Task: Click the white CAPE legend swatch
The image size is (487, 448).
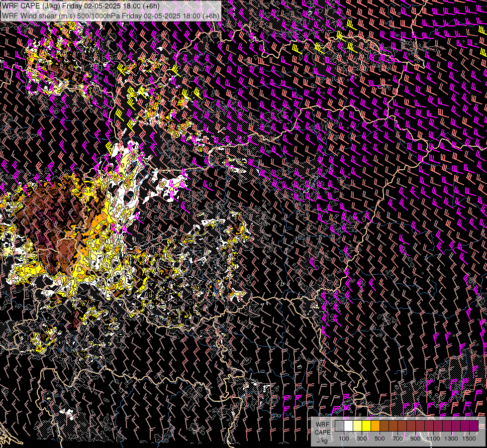Action: (349, 426)
